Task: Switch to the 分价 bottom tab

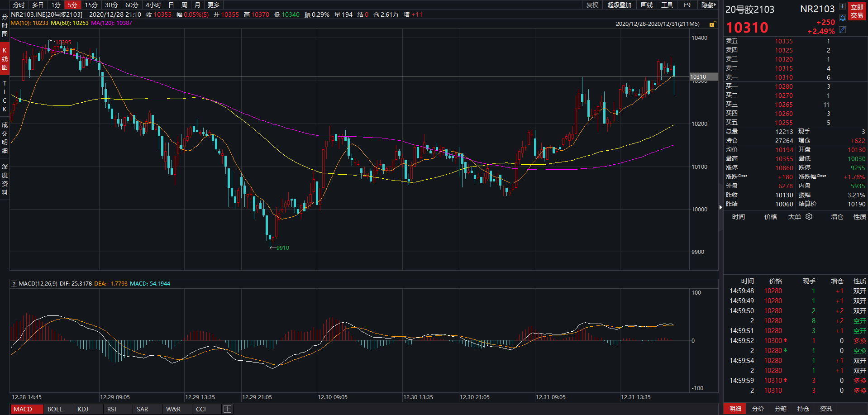Action: pyautogui.click(x=758, y=409)
